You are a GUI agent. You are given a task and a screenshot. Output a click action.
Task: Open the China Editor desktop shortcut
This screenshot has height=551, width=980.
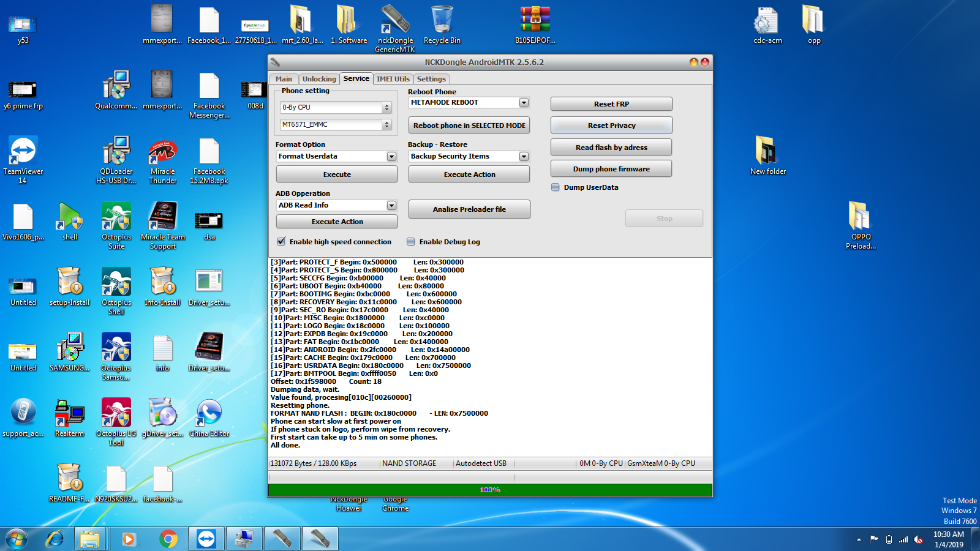209,418
